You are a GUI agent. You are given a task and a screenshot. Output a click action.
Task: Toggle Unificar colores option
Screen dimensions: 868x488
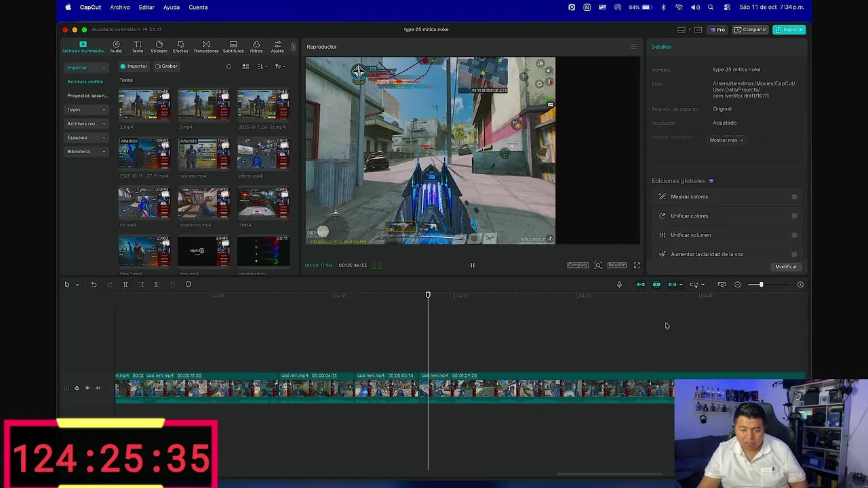pyautogui.click(x=794, y=216)
